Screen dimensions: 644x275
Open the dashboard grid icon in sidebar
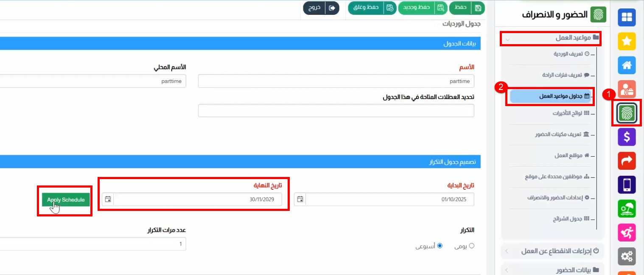(x=627, y=17)
